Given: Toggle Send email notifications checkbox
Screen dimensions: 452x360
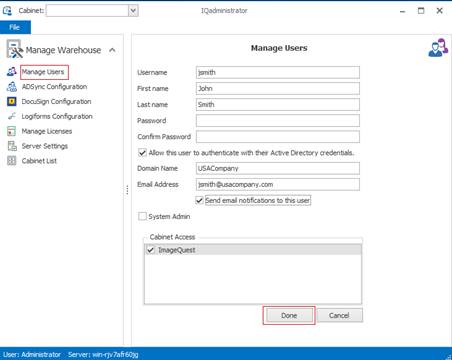Looking at the screenshot, I should 199,200.
